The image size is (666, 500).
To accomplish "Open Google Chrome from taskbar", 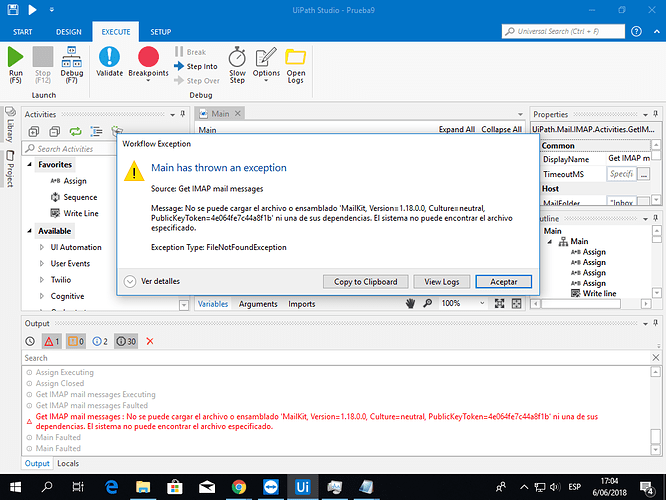I will click(239, 487).
